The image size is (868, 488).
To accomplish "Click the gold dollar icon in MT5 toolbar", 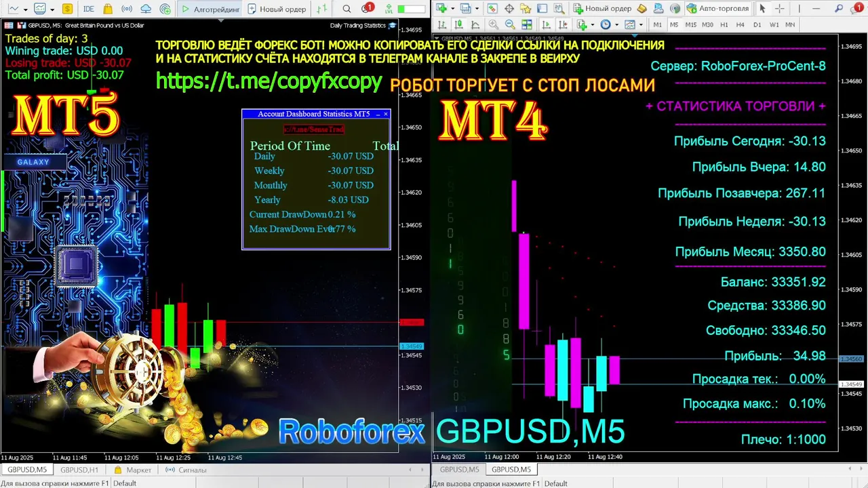I will coord(67,9).
